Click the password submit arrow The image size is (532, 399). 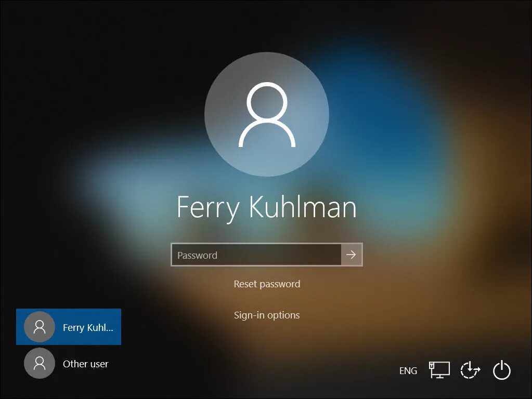coord(352,255)
